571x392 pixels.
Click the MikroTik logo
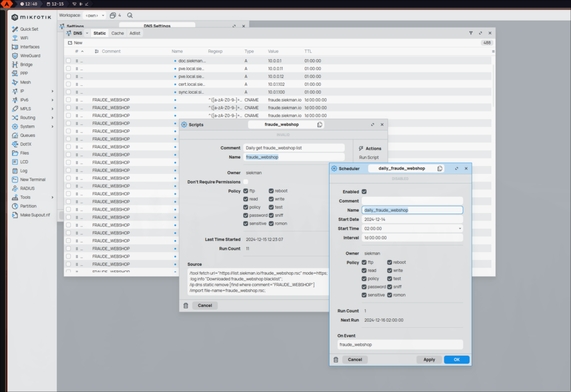pyautogui.click(x=31, y=17)
